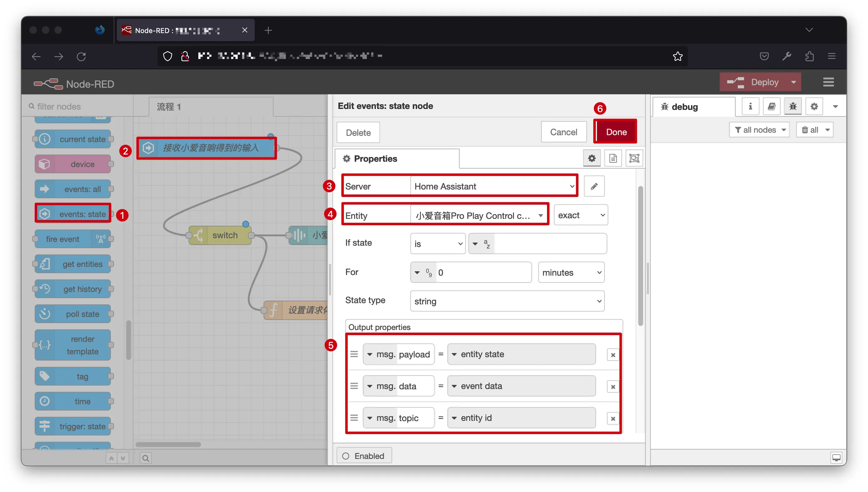
Task: Show the debug messages bug icon tab
Action: [x=793, y=106]
